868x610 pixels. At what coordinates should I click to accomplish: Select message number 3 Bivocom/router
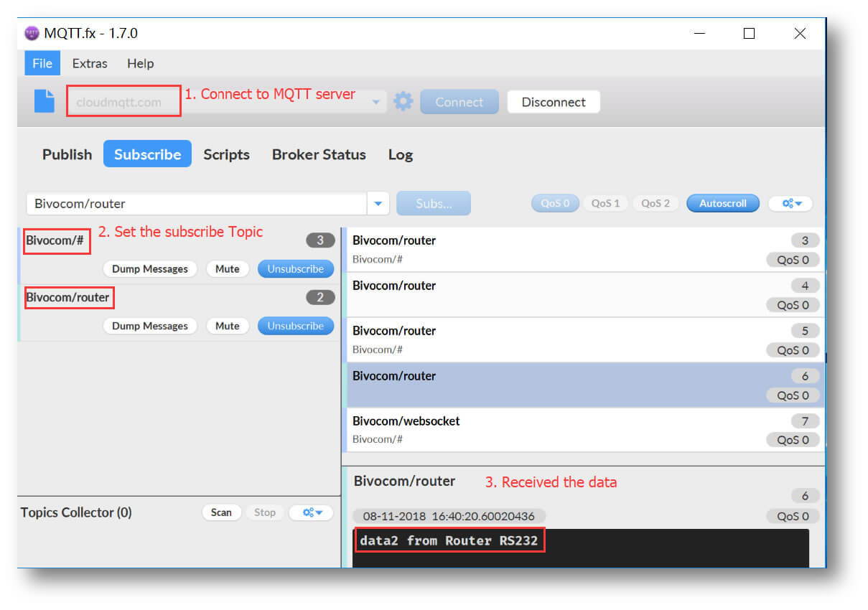[584, 250]
